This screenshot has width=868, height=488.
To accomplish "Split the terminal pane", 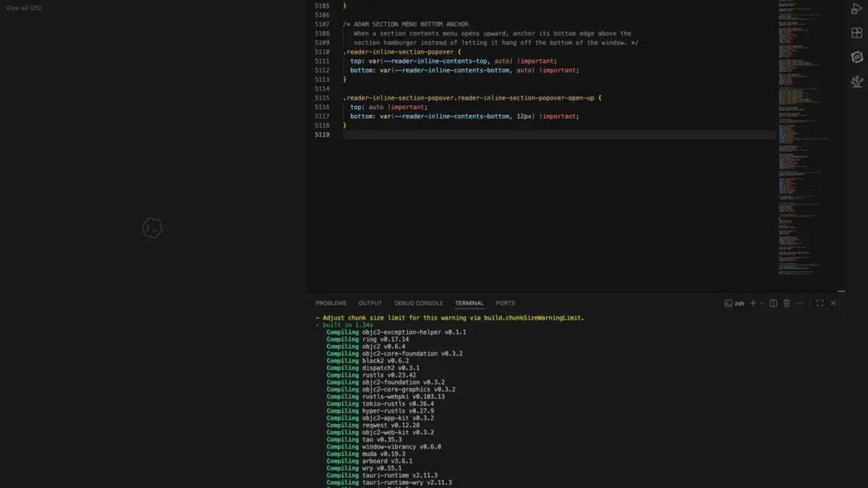I will coord(773,304).
